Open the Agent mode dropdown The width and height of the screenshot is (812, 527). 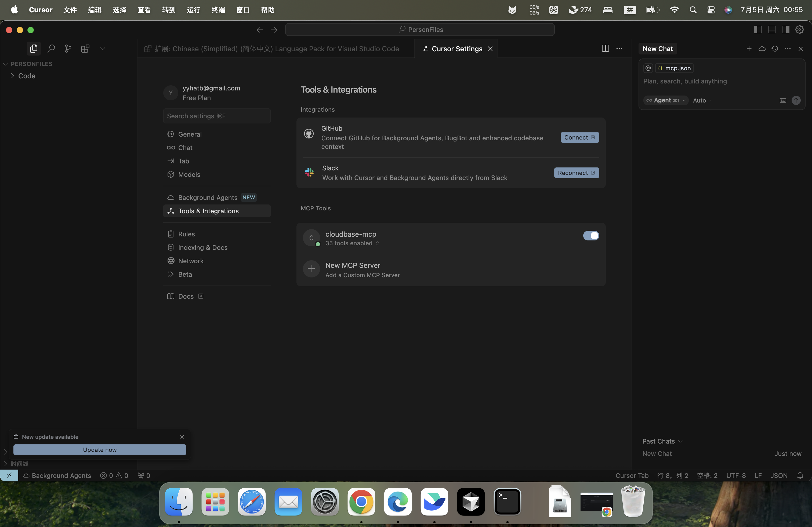(x=666, y=101)
